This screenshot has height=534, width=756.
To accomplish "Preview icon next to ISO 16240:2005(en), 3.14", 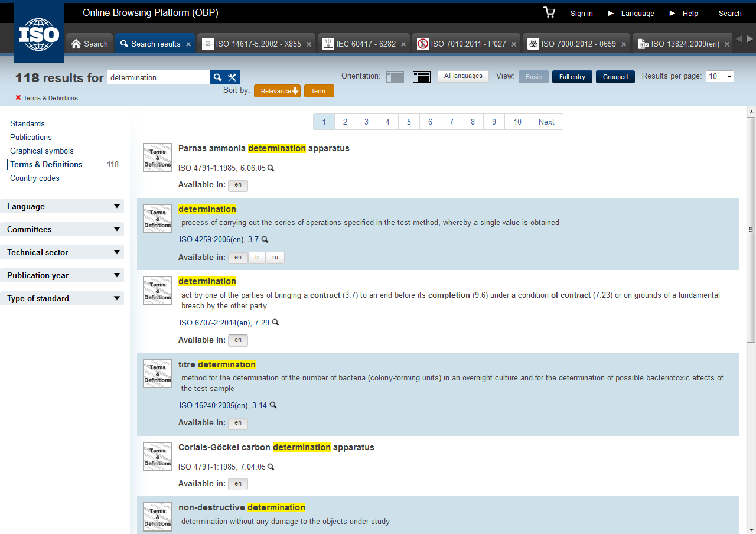I will (x=273, y=405).
